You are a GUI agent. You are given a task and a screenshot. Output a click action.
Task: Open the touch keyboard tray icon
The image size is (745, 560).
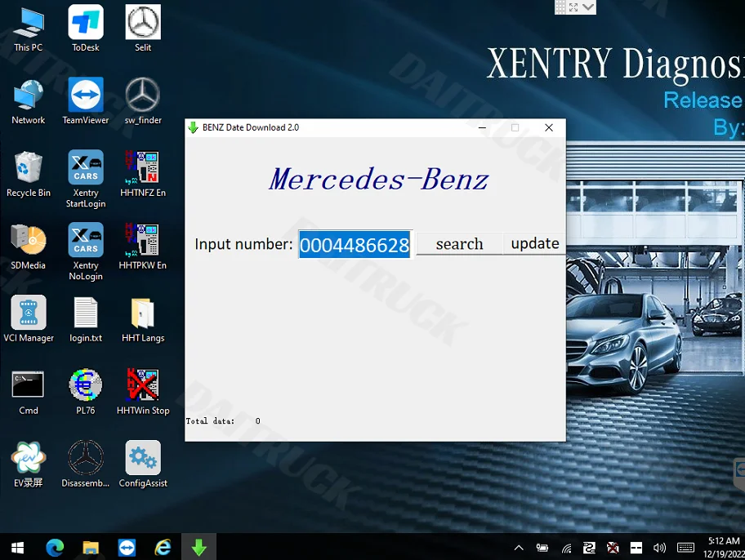click(685, 548)
